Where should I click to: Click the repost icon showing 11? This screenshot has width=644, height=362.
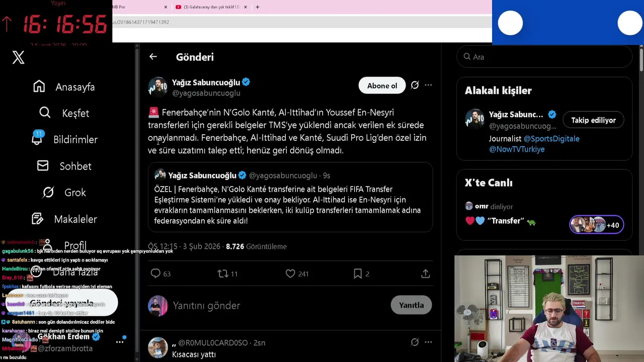click(x=222, y=274)
